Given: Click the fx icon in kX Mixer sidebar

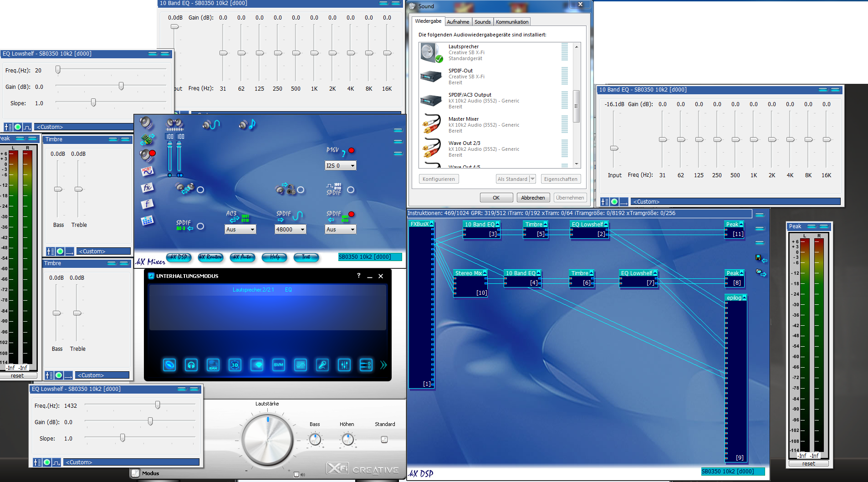Looking at the screenshot, I should 147,188.
